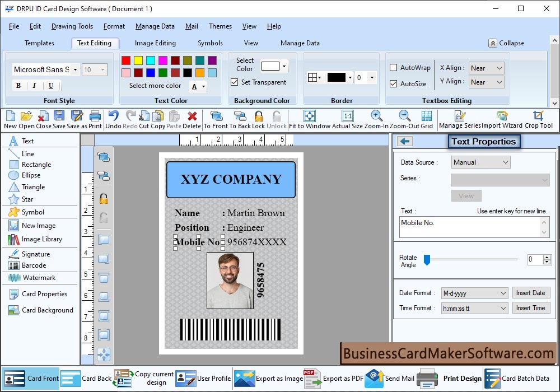Screen dimensions: 560x392
Task: Select the Barcode tool
Action: (x=28, y=265)
